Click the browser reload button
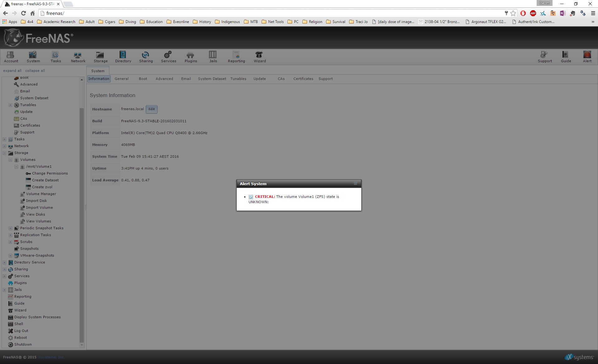This screenshot has height=364, width=598. tap(23, 13)
